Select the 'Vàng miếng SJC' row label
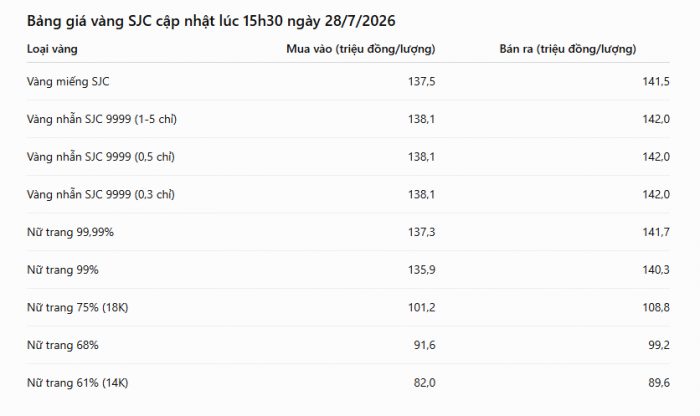The image size is (700, 416). [x=68, y=81]
